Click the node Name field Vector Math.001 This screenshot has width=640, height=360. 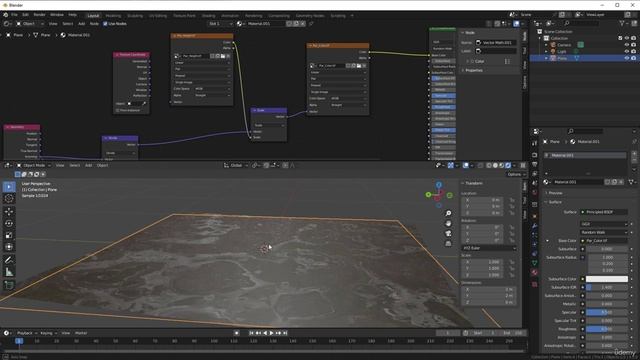[496, 42]
